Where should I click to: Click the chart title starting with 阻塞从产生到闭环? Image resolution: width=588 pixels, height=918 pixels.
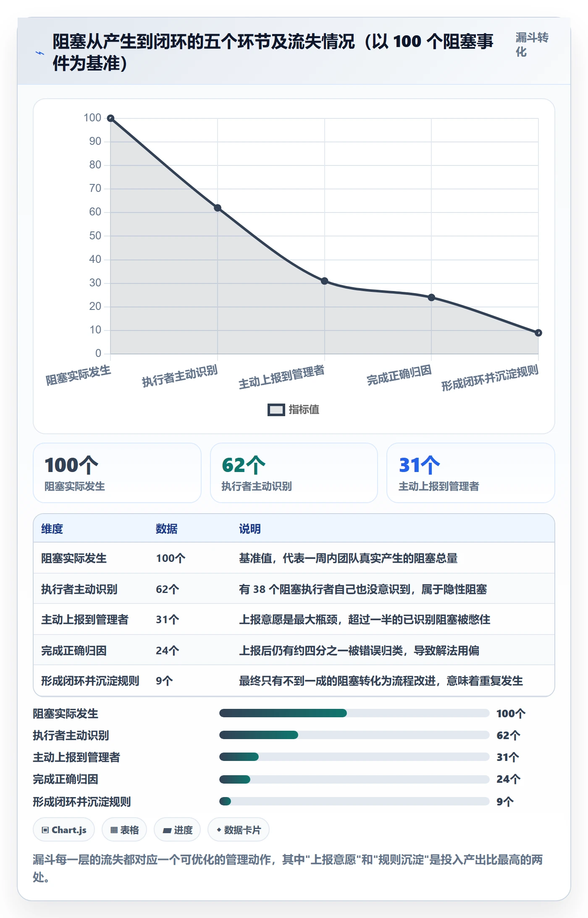click(273, 52)
